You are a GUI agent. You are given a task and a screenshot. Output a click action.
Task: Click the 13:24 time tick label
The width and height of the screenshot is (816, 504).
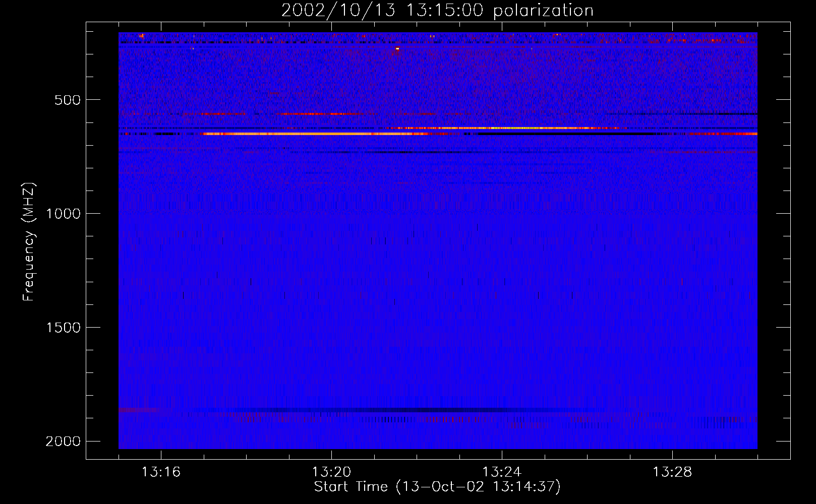pyautogui.click(x=502, y=472)
